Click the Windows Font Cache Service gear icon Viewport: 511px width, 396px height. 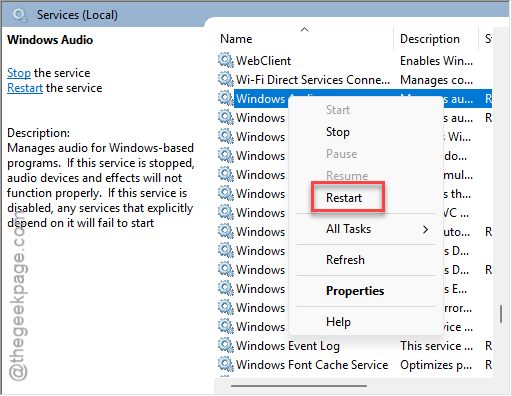226,364
